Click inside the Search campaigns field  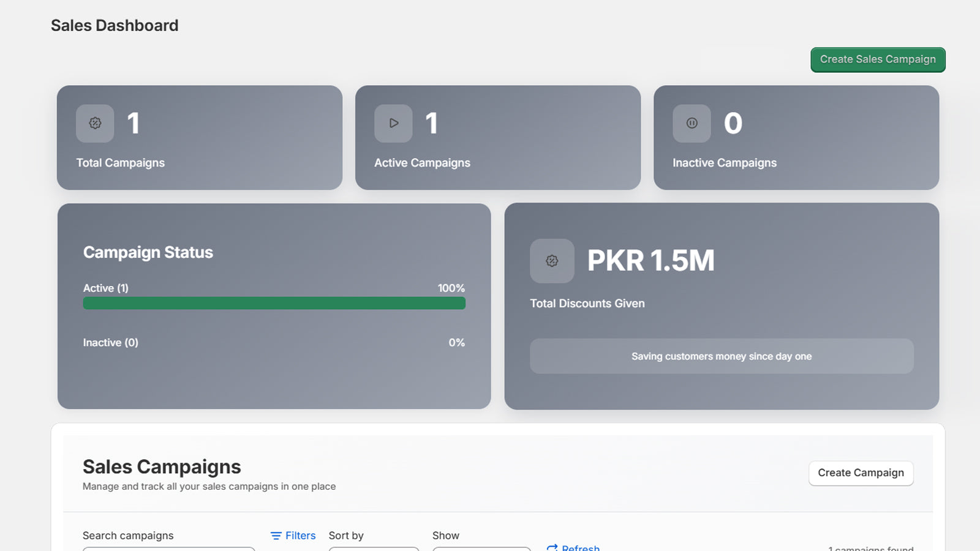pyautogui.click(x=168, y=549)
